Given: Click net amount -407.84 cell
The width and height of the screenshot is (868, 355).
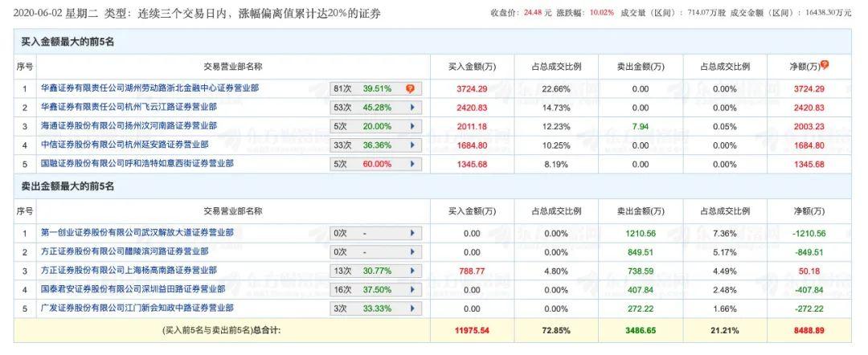Looking at the screenshot, I should [809, 290].
